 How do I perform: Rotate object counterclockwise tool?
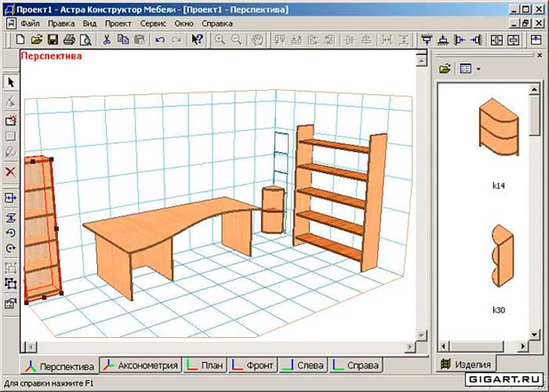click(x=11, y=232)
